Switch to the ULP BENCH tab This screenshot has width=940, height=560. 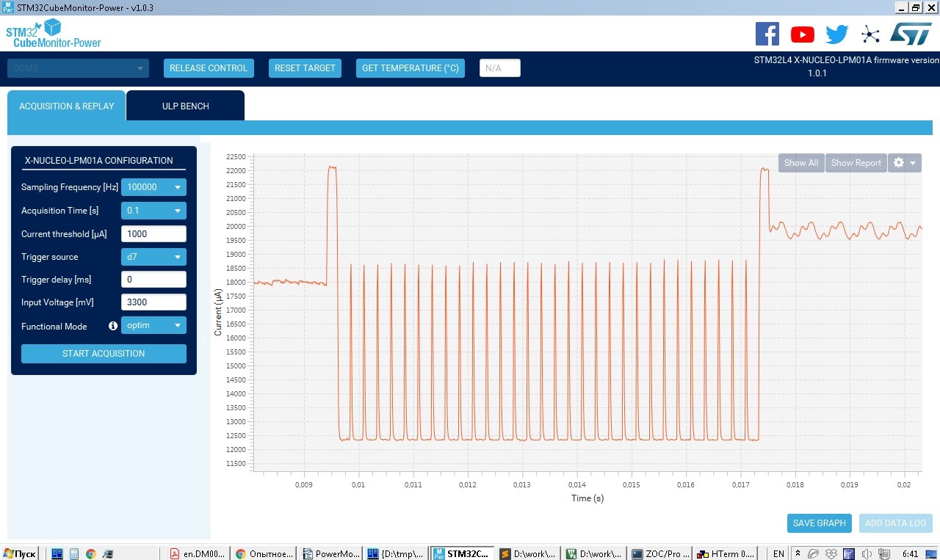(186, 106)
